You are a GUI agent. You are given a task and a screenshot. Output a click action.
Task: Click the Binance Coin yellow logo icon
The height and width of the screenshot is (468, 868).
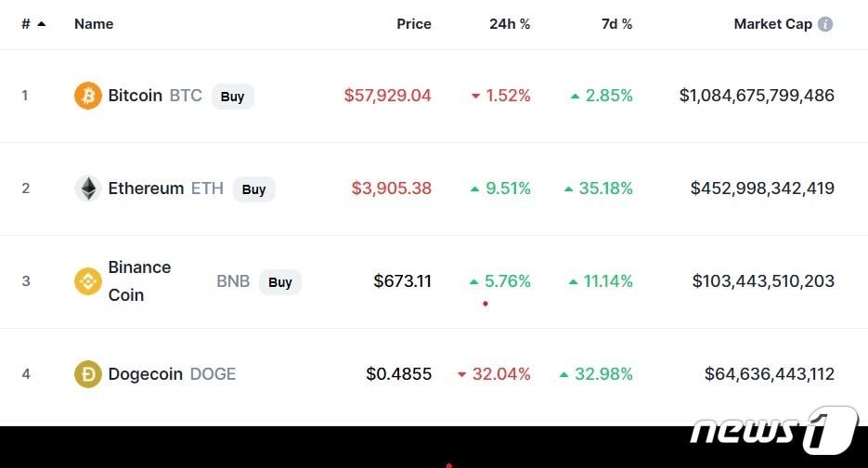pyautogui.click(x=88, y=281)
